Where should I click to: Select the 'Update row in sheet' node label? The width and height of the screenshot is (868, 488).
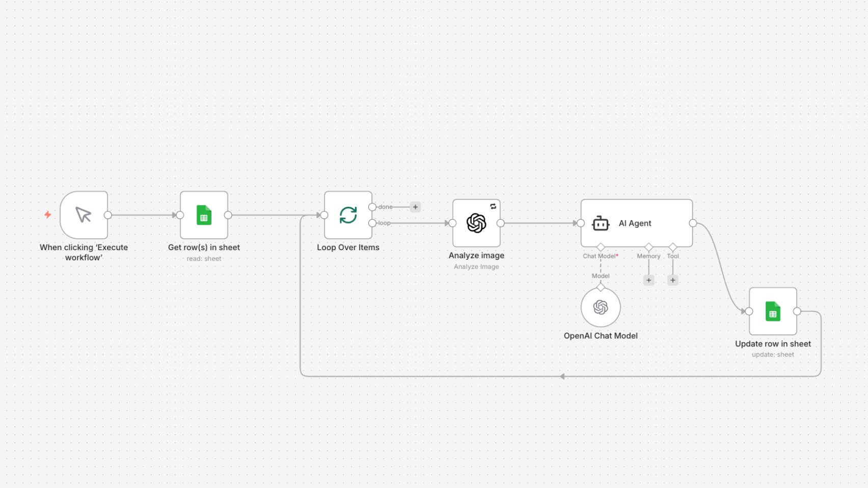tap(773, 344)
